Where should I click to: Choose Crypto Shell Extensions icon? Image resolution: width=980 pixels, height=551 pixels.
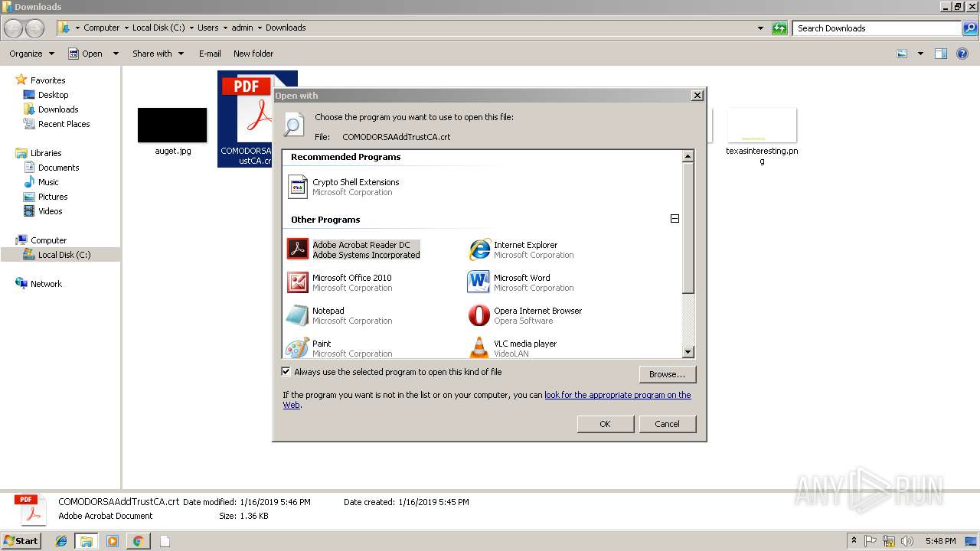[x=298, y=187]
